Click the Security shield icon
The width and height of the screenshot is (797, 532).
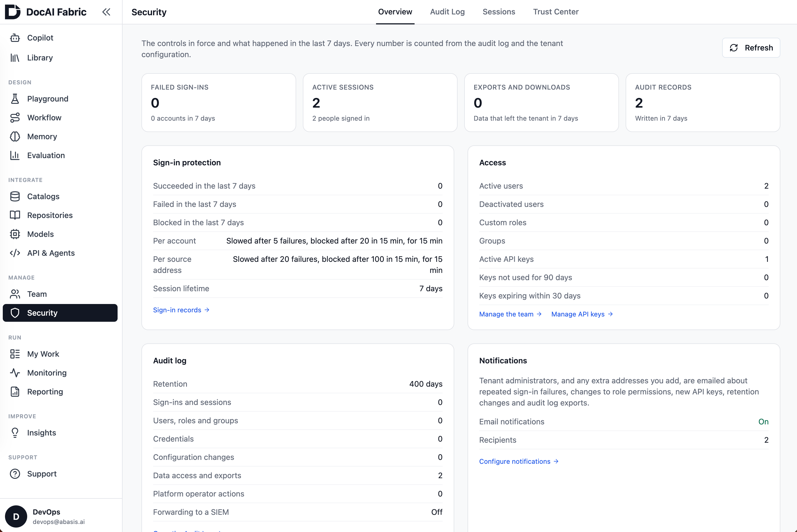(x=15, y=313)
